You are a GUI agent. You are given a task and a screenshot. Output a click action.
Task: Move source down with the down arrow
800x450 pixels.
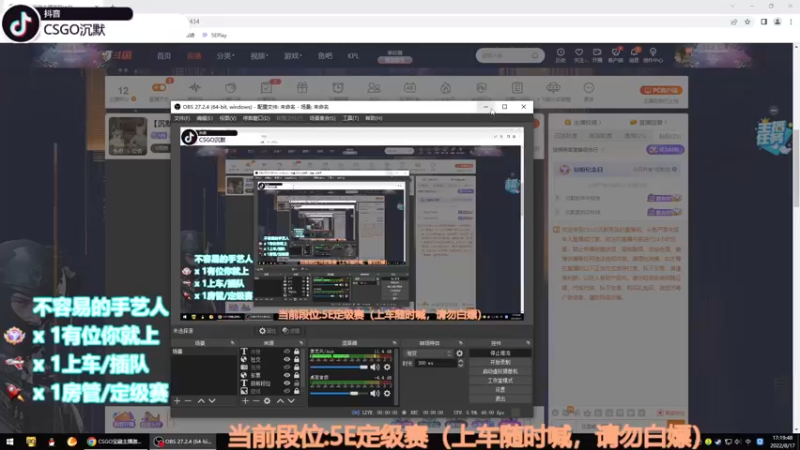coord(291,401)
